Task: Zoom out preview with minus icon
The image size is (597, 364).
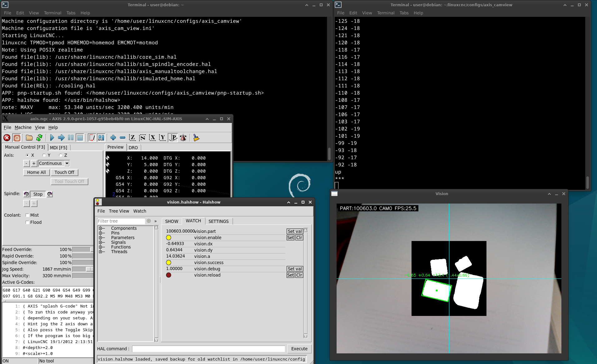Action: pos(122,138)
